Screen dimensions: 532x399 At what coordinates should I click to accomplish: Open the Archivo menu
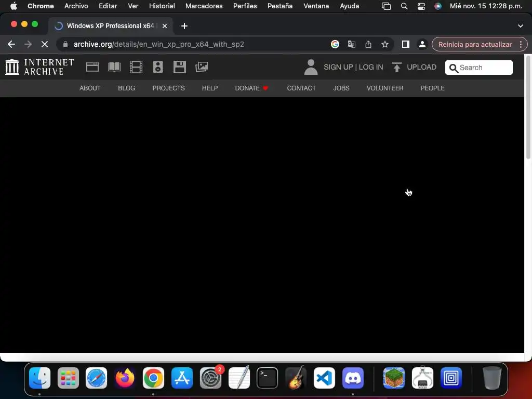point(76,6)
